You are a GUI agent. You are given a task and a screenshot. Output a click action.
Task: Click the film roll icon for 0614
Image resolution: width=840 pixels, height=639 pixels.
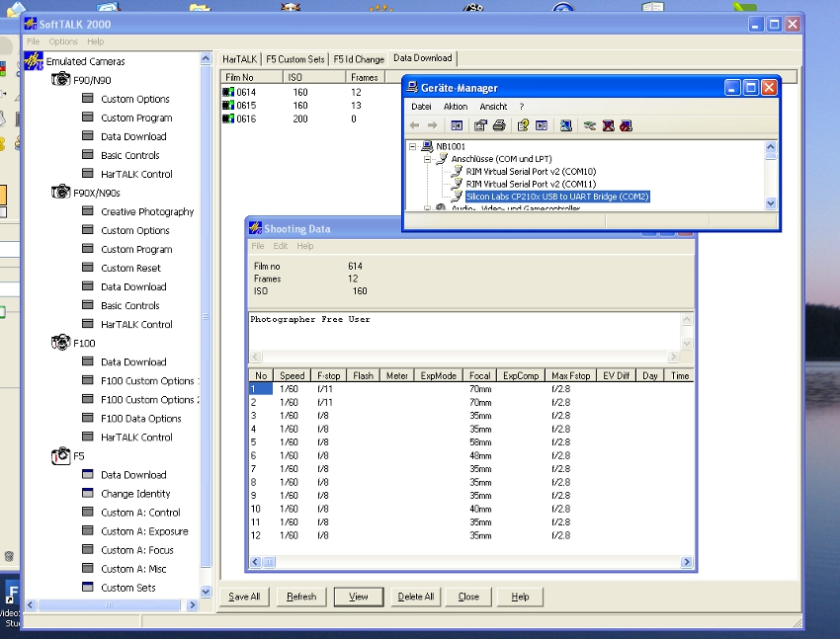coord(228,92)
